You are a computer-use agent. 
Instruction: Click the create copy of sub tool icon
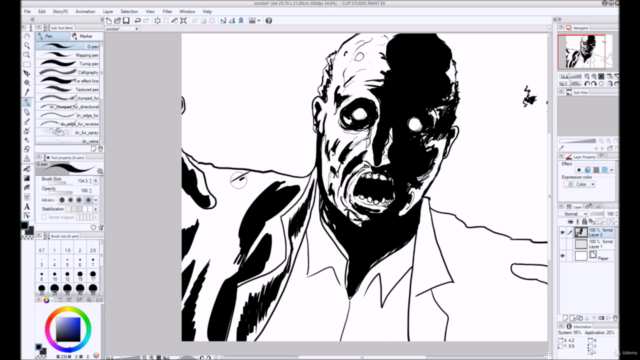tap(93, 149)
